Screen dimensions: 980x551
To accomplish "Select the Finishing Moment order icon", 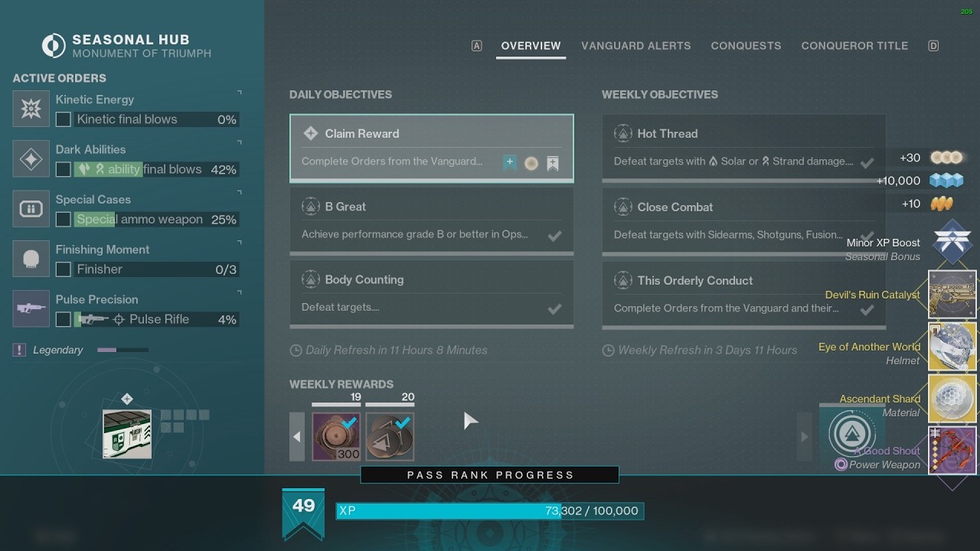I will click(x=31, y=259).
